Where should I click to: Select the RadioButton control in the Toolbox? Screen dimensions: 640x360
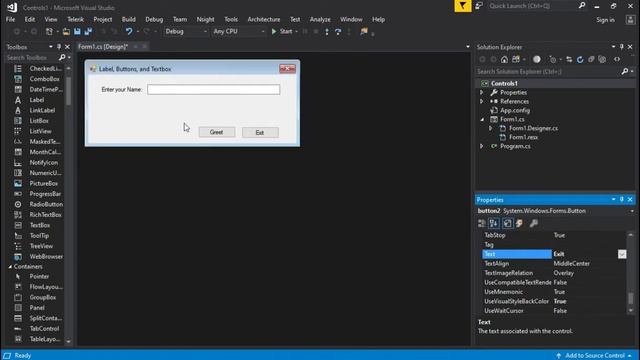pos(46,204)
